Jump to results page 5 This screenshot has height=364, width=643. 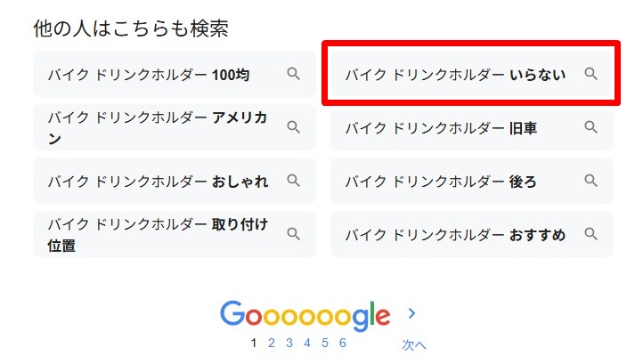pyautogui.click(x=324, y=343)
